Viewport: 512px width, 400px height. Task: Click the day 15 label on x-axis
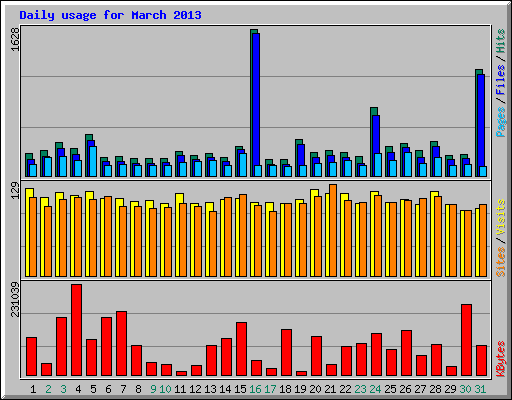point(240,389)
